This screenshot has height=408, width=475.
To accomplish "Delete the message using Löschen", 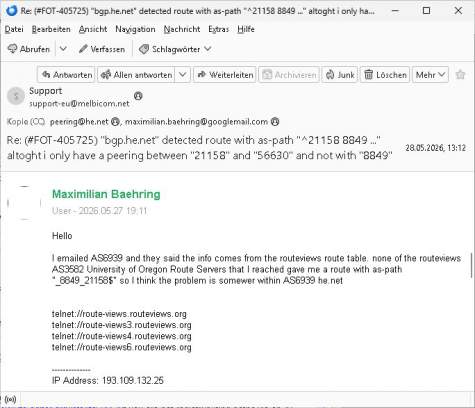I will 385,75.
